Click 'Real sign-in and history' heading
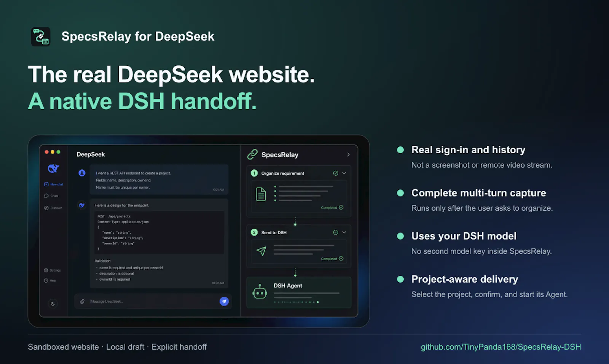The image size is (609, 364). pos(468,150)
